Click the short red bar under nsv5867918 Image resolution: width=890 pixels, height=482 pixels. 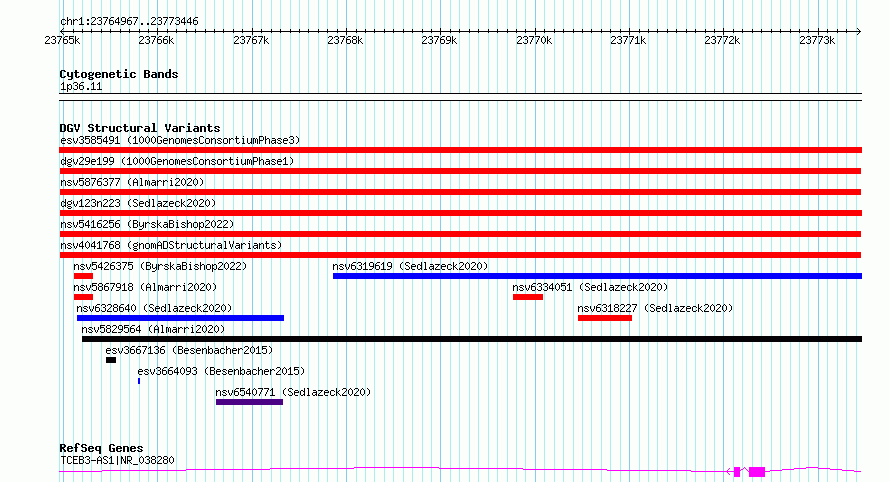coord(83,297)
